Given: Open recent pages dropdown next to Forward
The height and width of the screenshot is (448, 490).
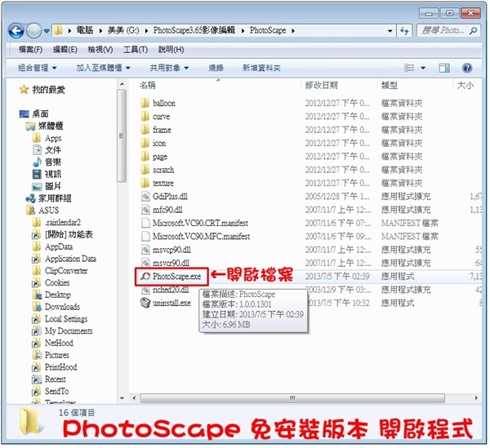Looking at the screenshot, I should (47, 31).
